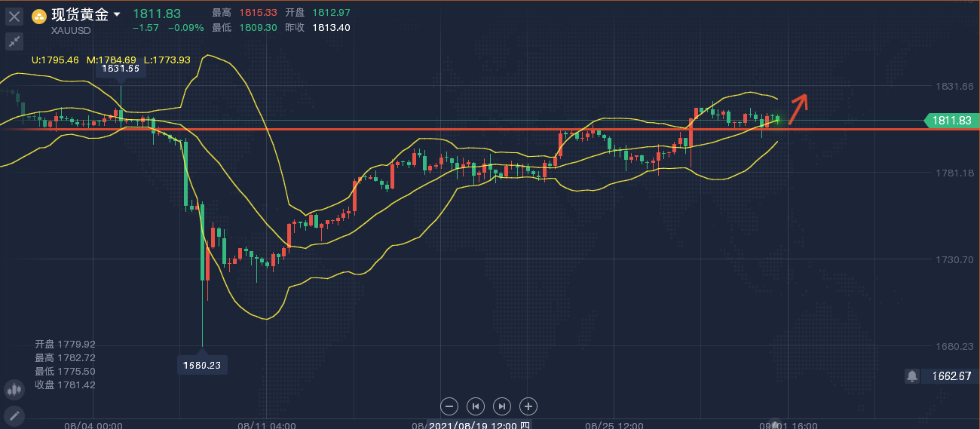Open the 现货黄金 symbol dropdown arrow
The width and height of the screenshot is (980, 429).
point(117,14)
